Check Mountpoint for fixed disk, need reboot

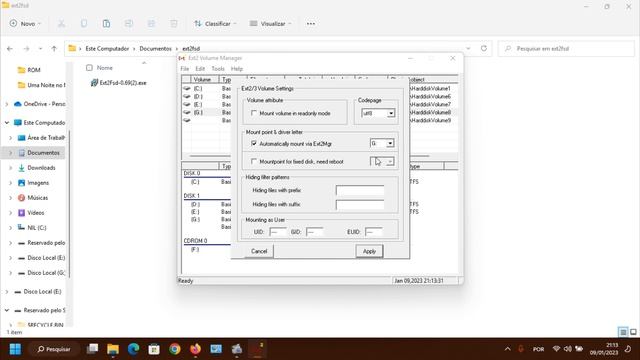click(x=254, y=162)
